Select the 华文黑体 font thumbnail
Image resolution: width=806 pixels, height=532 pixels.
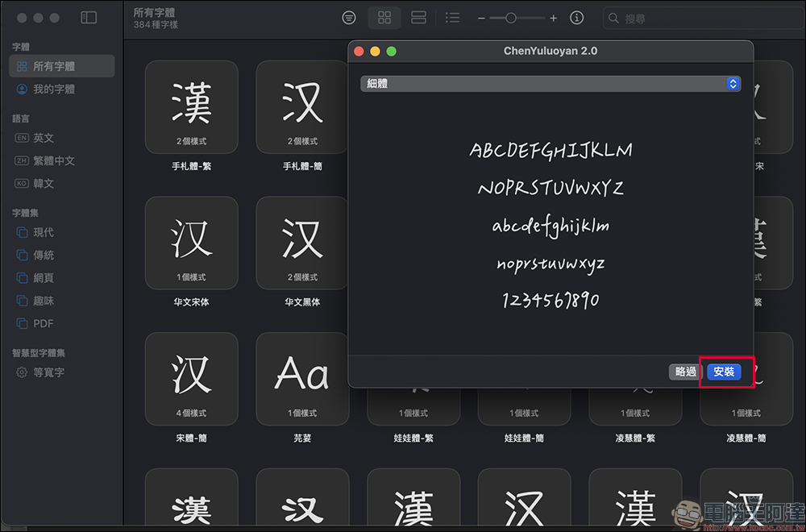pos(302,243)
